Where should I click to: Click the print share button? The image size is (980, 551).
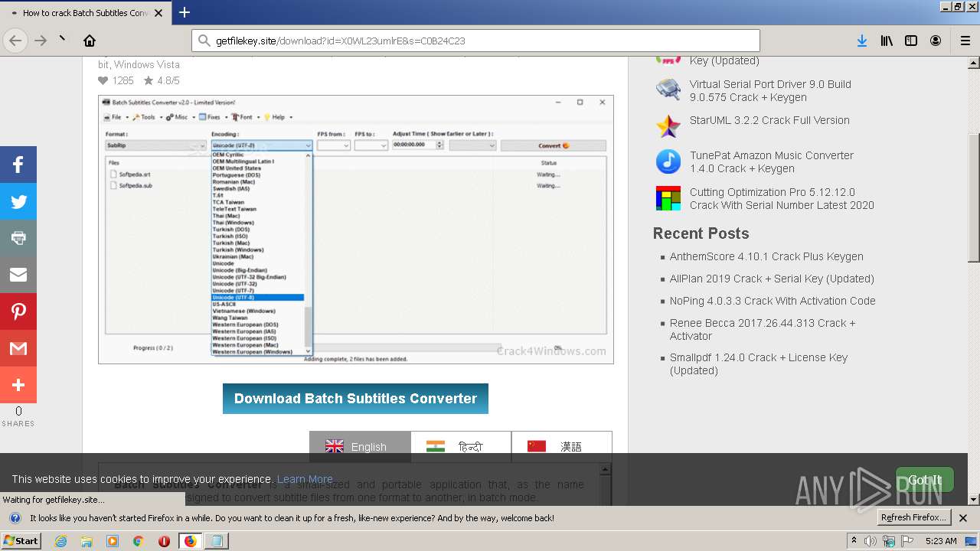(18, 238)
